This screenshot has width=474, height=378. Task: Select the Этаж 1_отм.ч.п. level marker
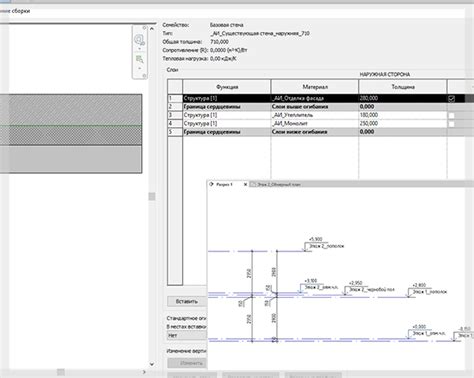tap(429, 333)
